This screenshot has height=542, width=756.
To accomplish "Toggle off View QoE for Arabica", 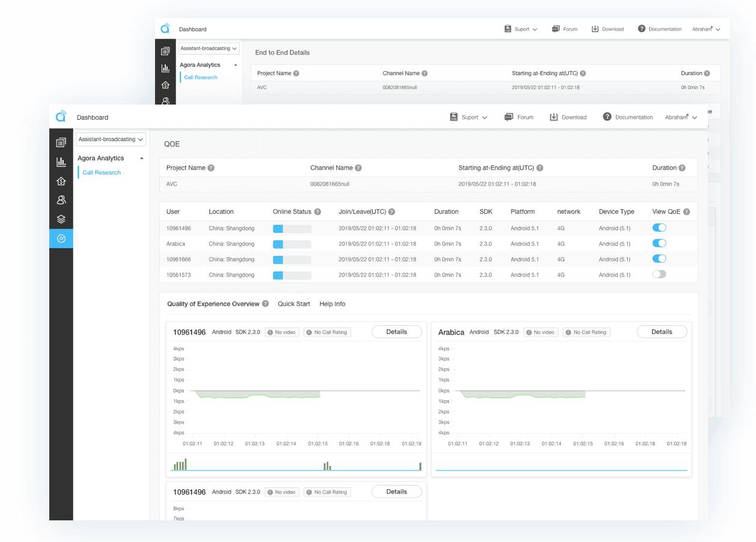I will point(659,243).
